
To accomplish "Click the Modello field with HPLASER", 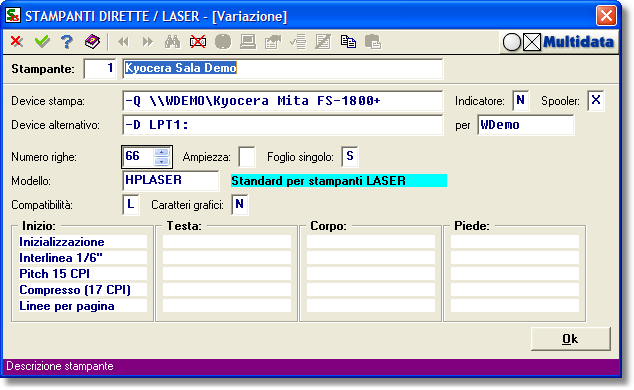I will [x=171, y=180].
